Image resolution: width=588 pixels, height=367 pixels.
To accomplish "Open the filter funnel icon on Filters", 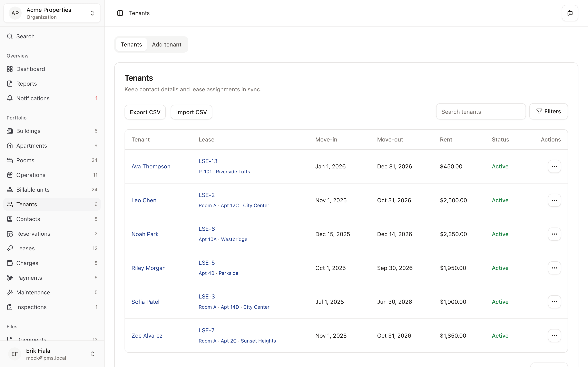I will coord(539,111).
